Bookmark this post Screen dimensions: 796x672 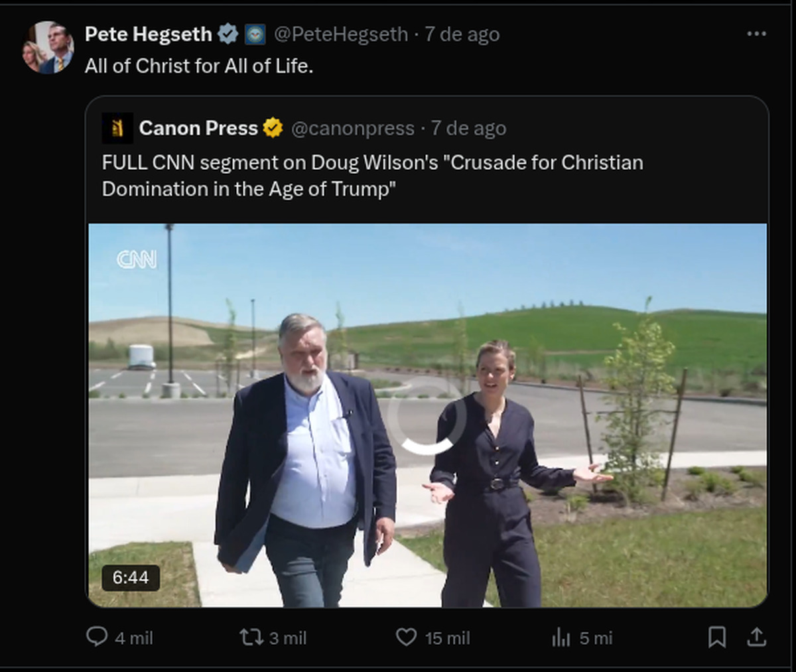[716, 638]
